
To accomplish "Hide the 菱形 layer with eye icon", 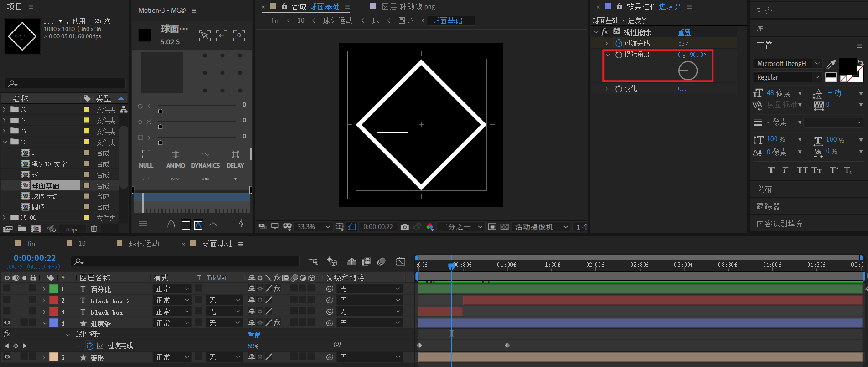I will point(7,357).
